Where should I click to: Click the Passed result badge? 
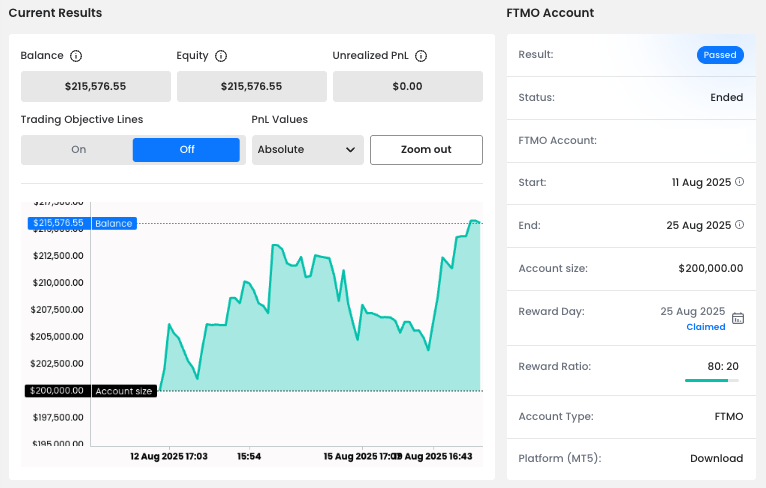(x=720, y=55)
